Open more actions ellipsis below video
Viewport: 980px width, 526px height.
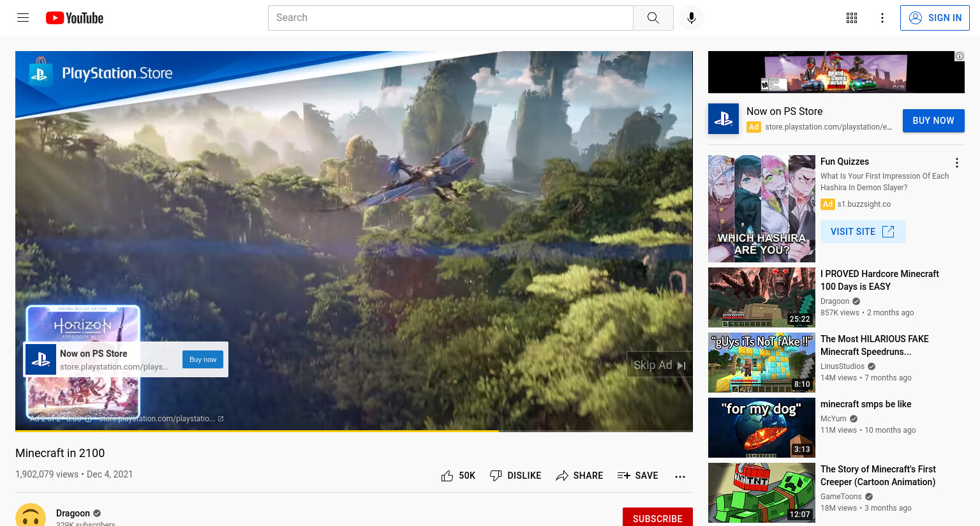coord(680,476)
